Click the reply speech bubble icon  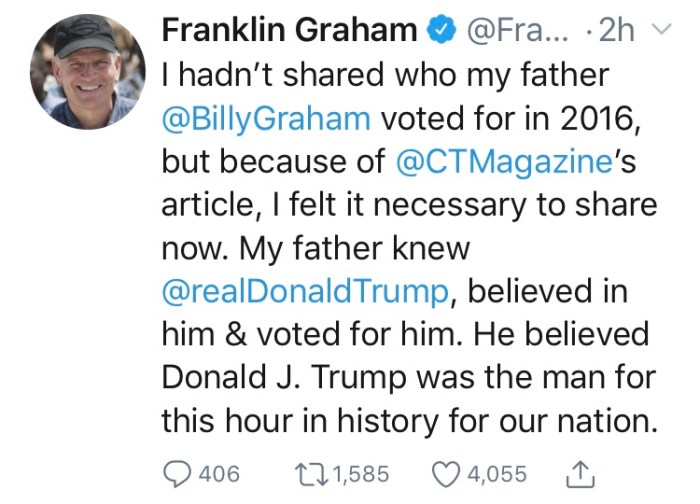point(176,472)
